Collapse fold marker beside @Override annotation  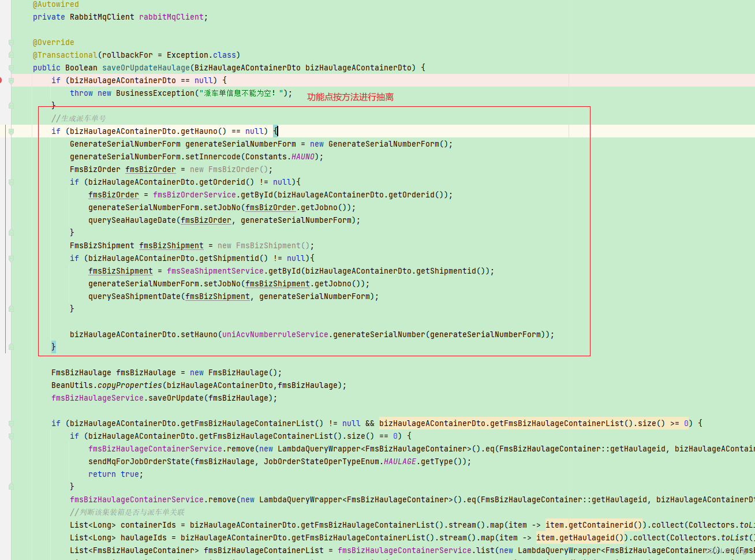(x=11, y=42)
